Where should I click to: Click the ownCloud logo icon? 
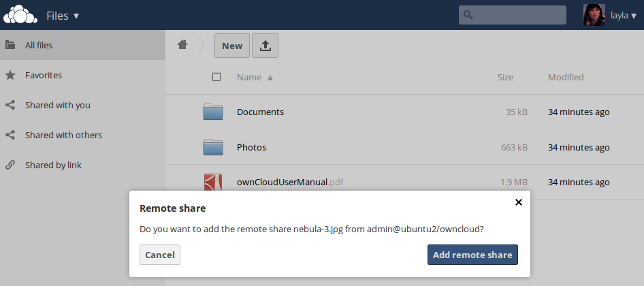tap(20, 15)
